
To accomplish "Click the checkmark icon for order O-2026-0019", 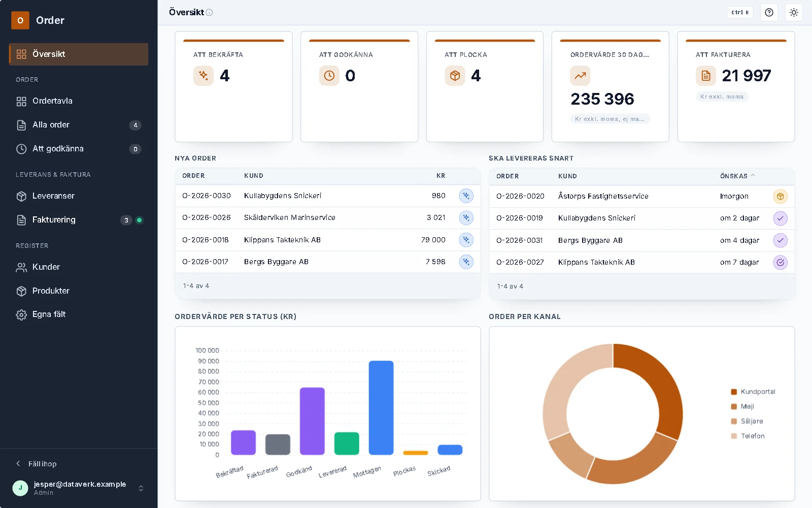I will [780, 218].
